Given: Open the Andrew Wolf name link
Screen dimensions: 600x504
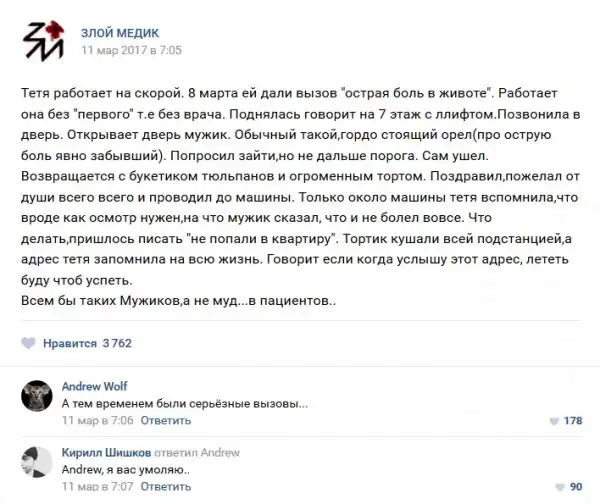Looking at the screenshot, I should click(94, 386).
